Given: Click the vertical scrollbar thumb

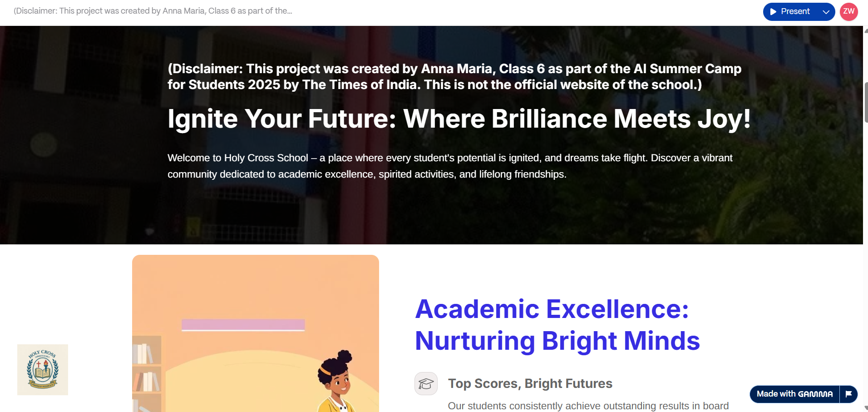Looking at the screenshot, I should [x=866, y=102].
